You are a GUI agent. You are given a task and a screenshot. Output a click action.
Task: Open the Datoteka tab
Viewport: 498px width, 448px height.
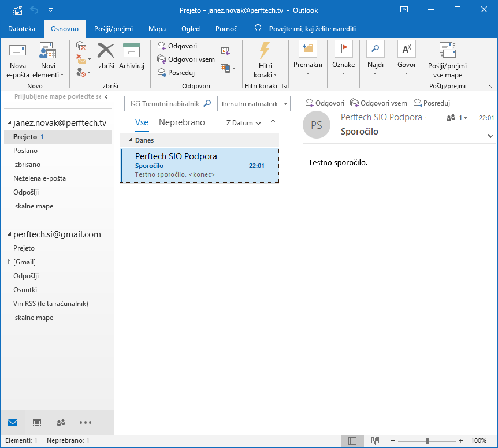(x=21, y=29)
